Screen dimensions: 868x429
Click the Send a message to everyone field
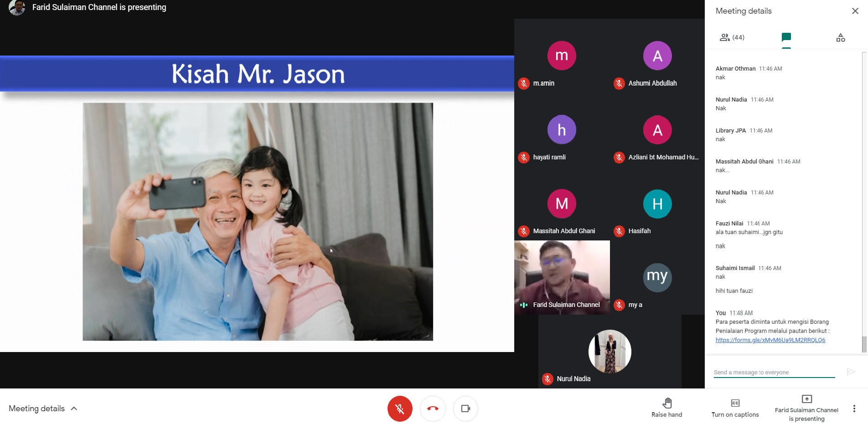[x=774, y=373]
